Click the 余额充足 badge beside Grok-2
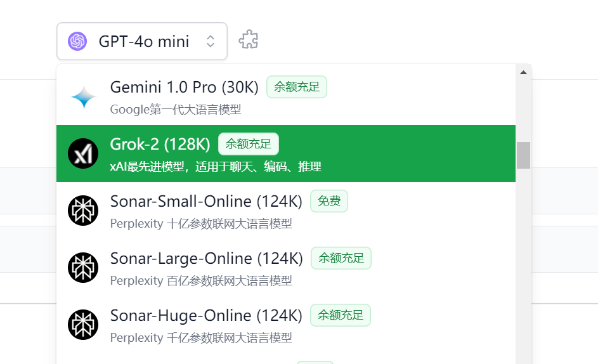Image resolution: width=598 pixels, height=364 pixels. (x=249, y=144)
